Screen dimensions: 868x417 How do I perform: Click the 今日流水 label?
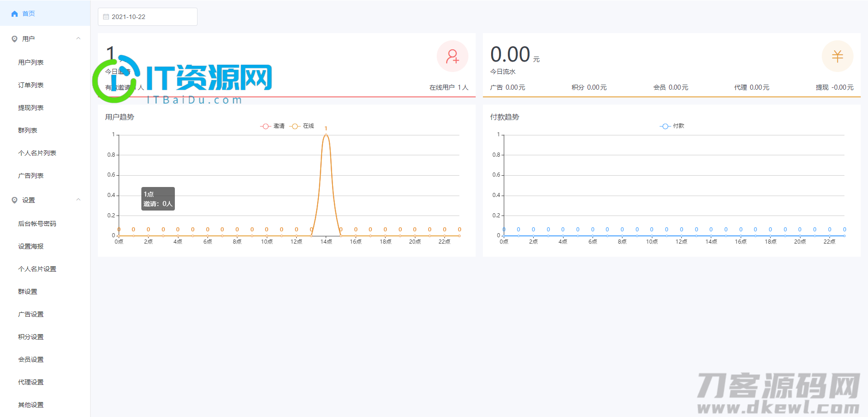[503, 72]
